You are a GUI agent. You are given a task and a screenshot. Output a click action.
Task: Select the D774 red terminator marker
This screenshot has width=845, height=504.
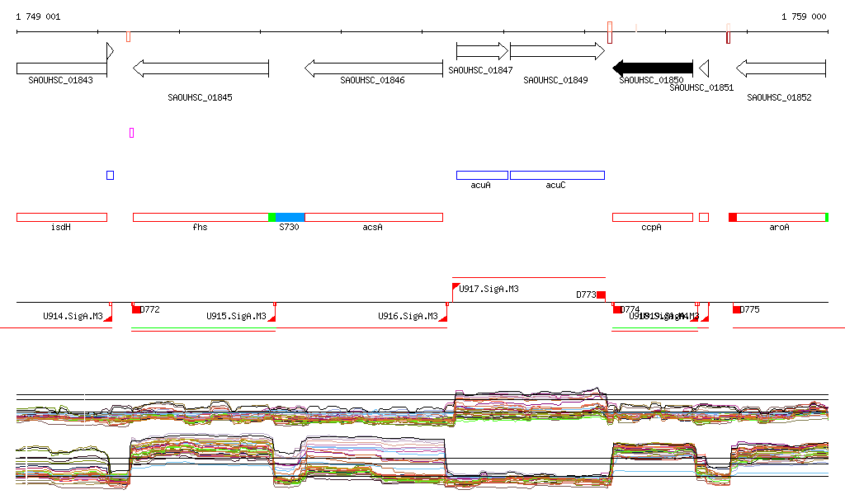[616, 309]
